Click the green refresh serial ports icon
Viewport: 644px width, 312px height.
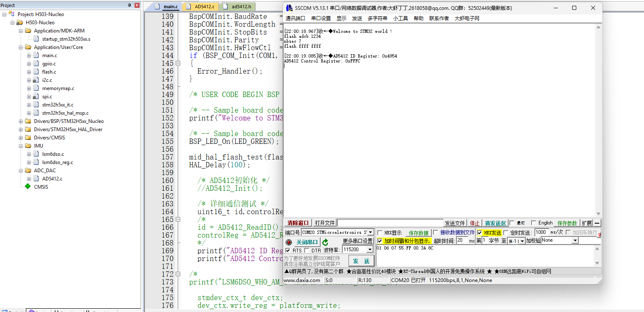(x=325, y=242)
